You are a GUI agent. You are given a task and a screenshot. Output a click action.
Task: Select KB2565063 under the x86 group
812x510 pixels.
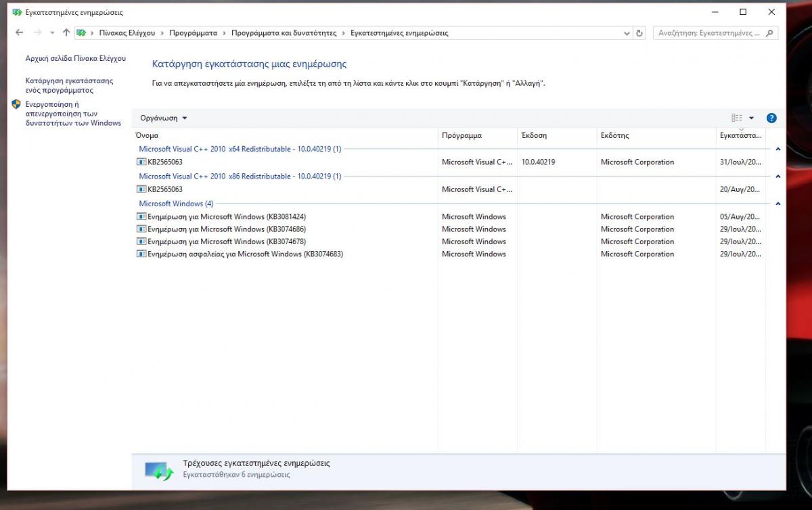pyautogui.click(x=449, y=189)
